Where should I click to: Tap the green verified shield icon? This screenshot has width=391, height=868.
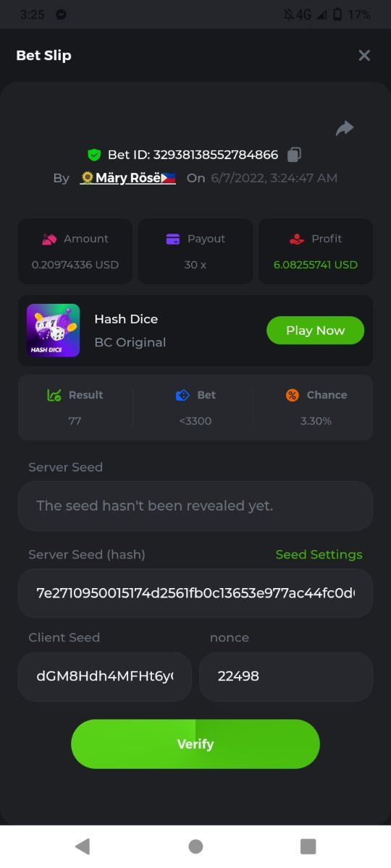pyautogui.click(x=93, y=155)
